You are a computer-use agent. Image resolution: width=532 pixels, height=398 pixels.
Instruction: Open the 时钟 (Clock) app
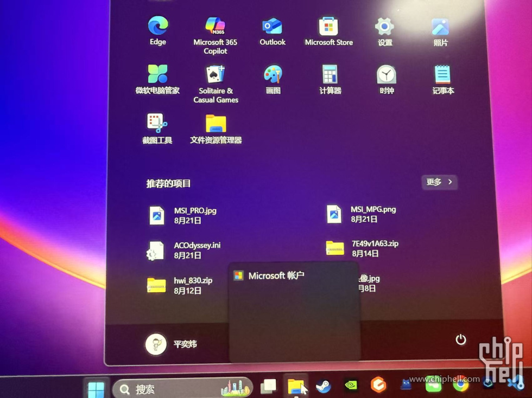387,80
